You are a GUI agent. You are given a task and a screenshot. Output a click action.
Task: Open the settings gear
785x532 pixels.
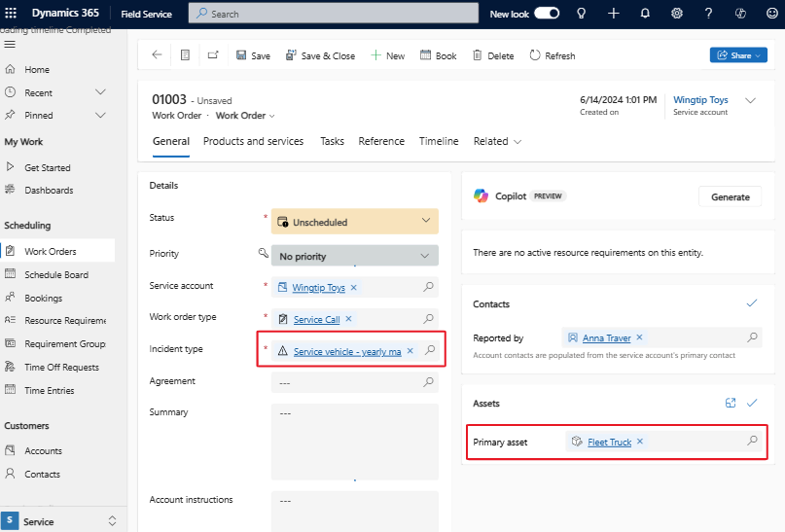[x=677, y=14]
